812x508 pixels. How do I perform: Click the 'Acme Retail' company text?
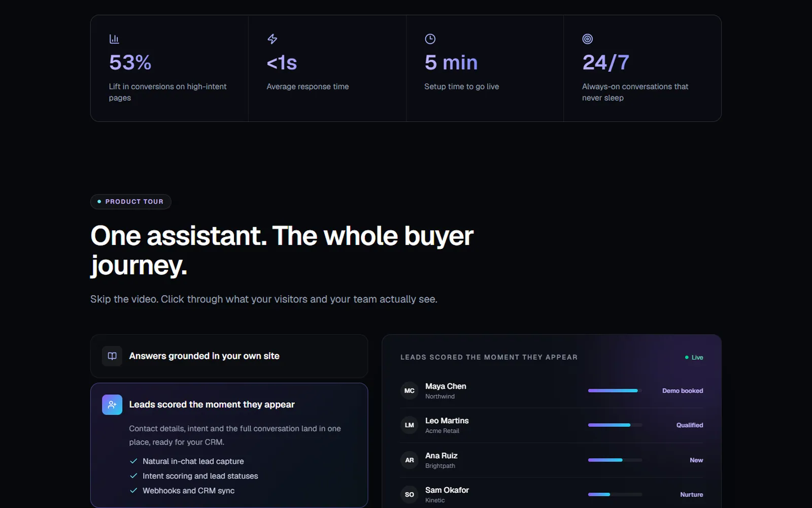(442, 431)
